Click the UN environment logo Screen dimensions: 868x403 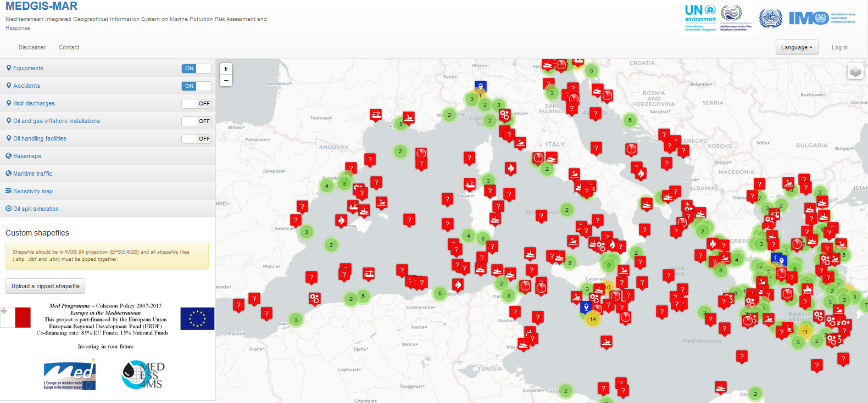[700, 18]
